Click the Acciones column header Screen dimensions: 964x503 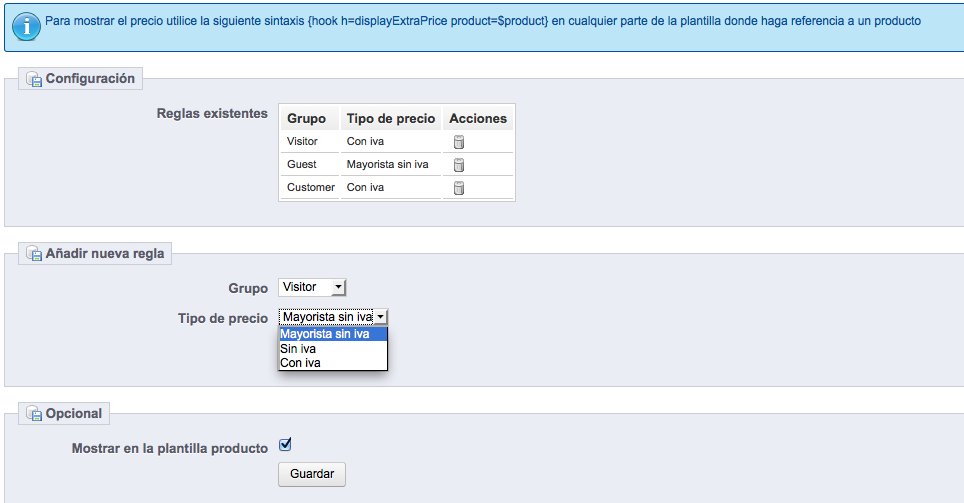tap(478, 119)
